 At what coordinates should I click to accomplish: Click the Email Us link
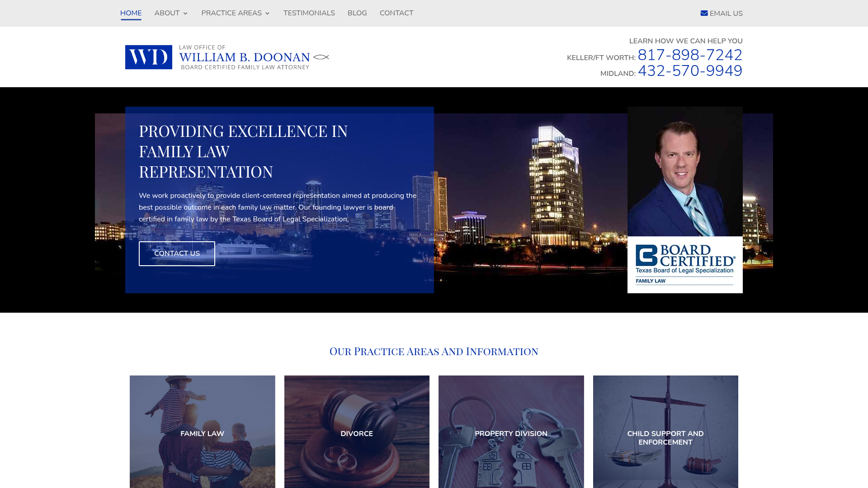[x=726, y=14]
